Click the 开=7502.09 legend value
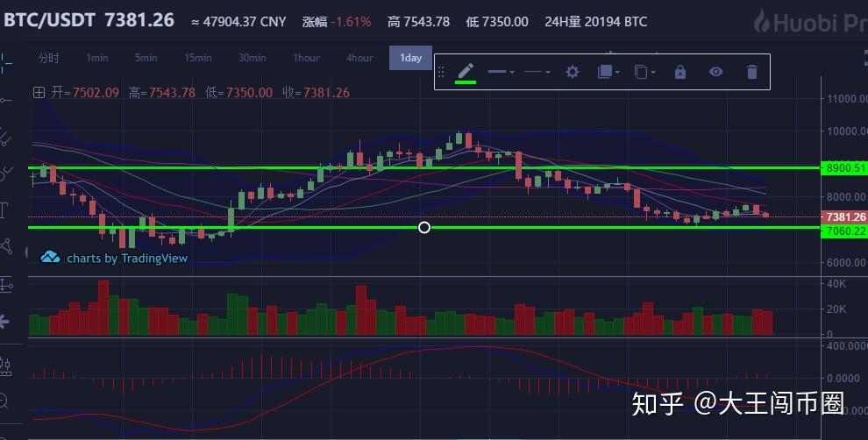Screen dimensions: 868x440 (x=85, y=92)
